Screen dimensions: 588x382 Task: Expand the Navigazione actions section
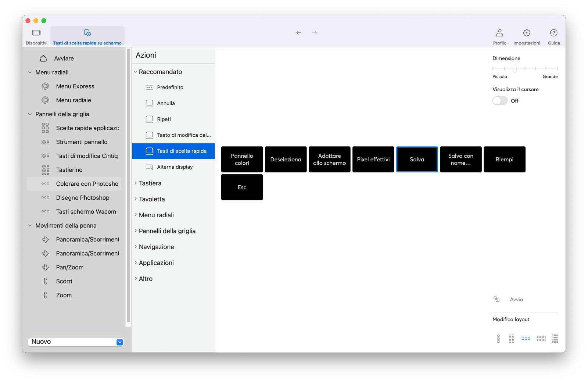[x=135, y=247]
